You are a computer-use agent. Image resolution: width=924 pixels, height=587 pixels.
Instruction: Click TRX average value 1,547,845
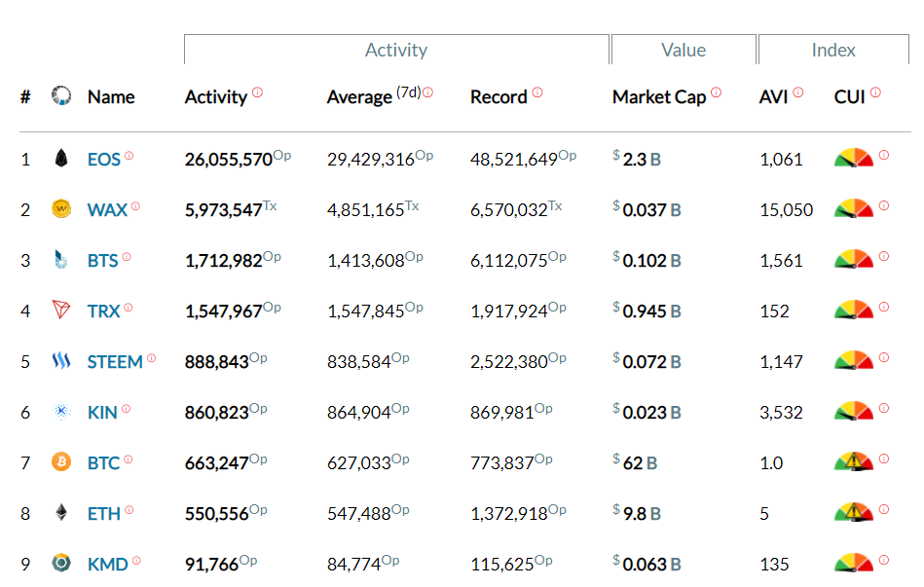(x=366, y=312)
